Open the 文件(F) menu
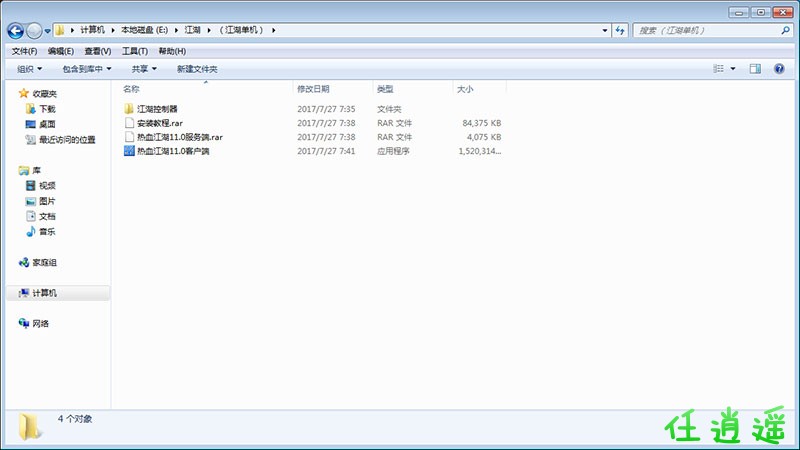The image size is (800, 450). (x=24, y=51)
